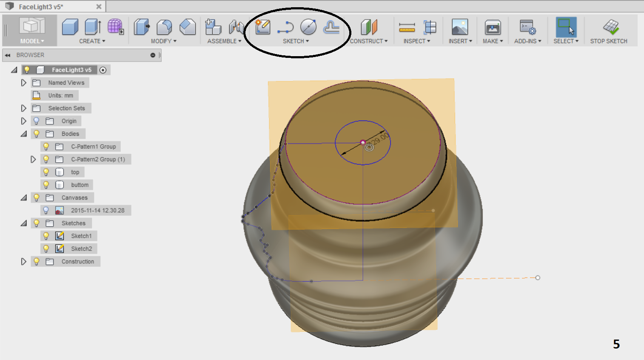Expand the Named Views folder
This screenshot has height=360, width=644.
[23, 83]
